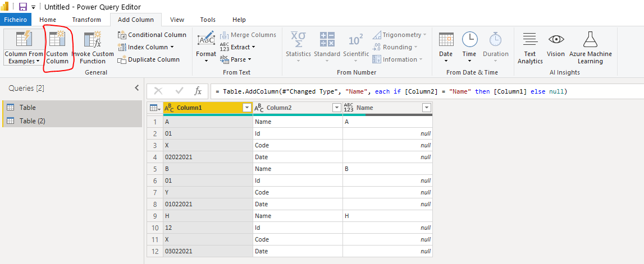Open the Custom Column dialog
644x264 pixels.
coord(57,47)
